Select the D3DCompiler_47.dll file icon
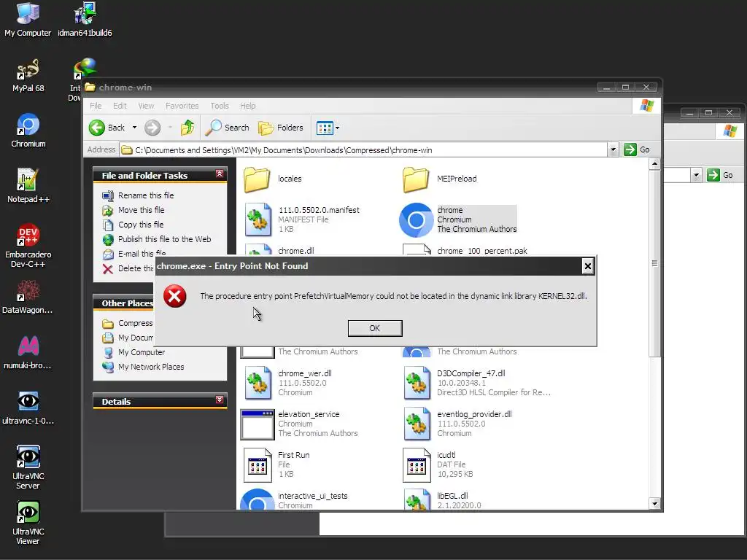Image resolution: width=747 pixels, height=560 pixels. point(417,382)
